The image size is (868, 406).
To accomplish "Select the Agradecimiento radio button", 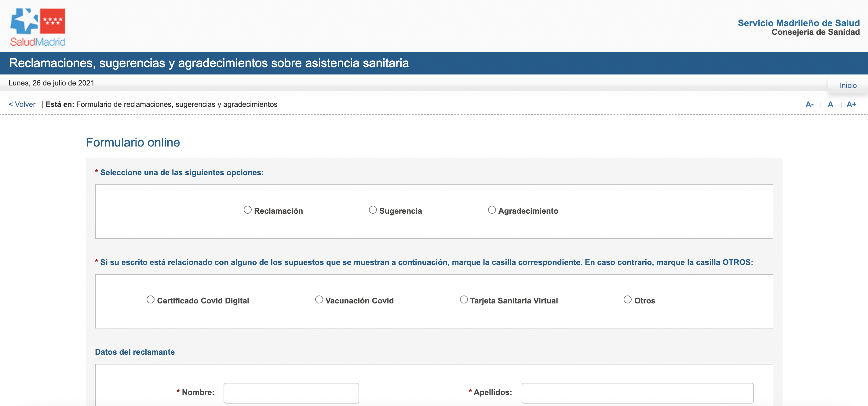I will [x=492, y=210].
